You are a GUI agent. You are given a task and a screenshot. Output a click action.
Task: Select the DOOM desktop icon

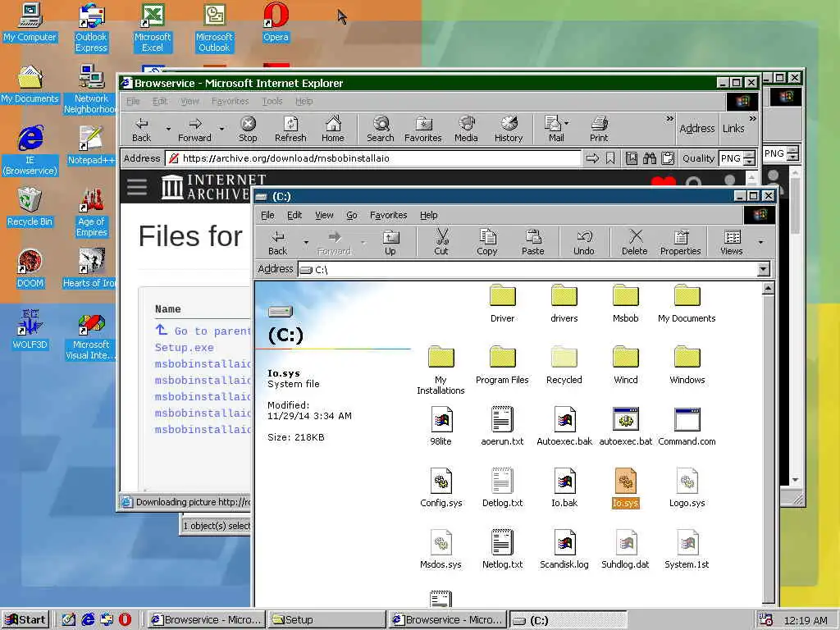point(30,269)
